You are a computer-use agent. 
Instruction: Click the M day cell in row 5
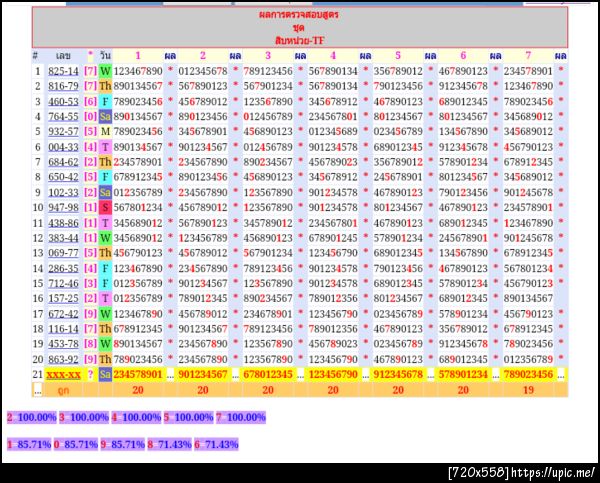pos(105,132)
